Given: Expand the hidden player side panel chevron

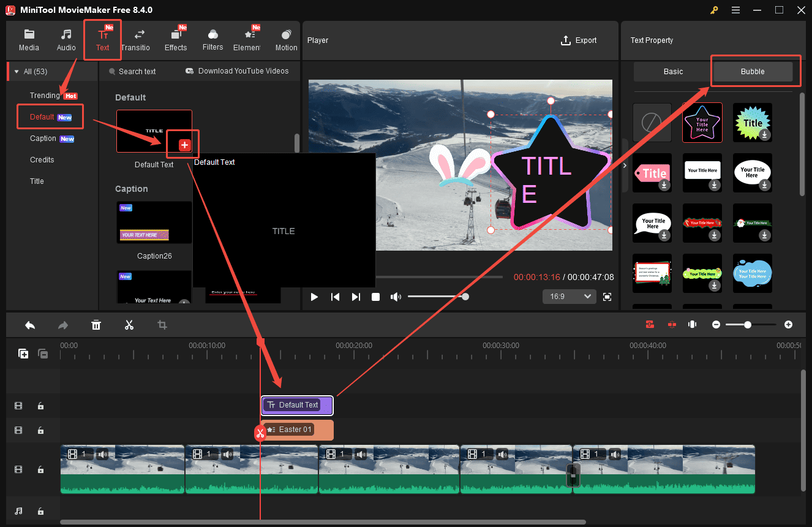Looking at the screenshot, I should (625, 165).
